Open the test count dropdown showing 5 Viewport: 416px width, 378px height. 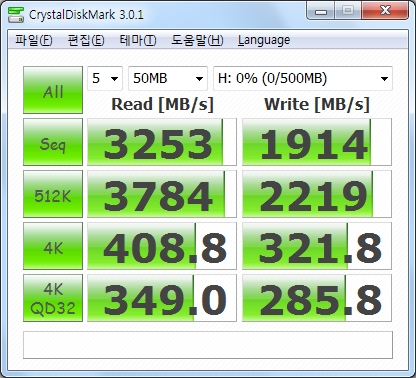[105, 78]
